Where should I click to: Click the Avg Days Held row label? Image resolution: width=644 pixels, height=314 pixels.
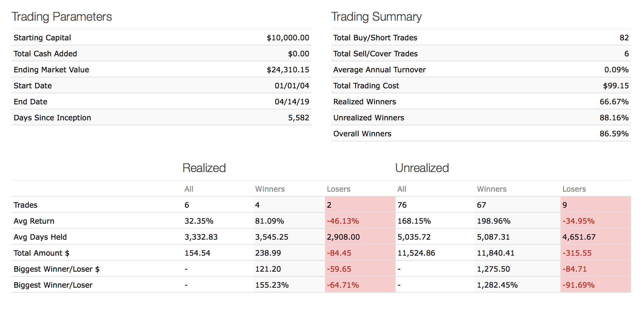point(40,237)
